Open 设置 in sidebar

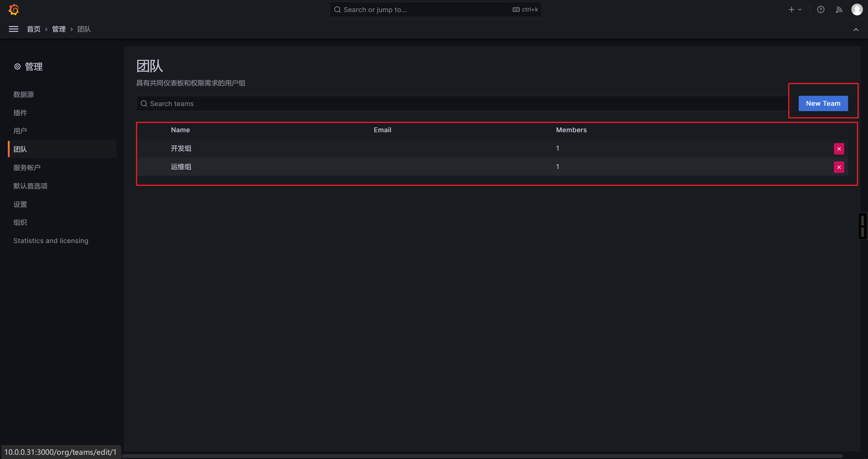coord(20,204)
